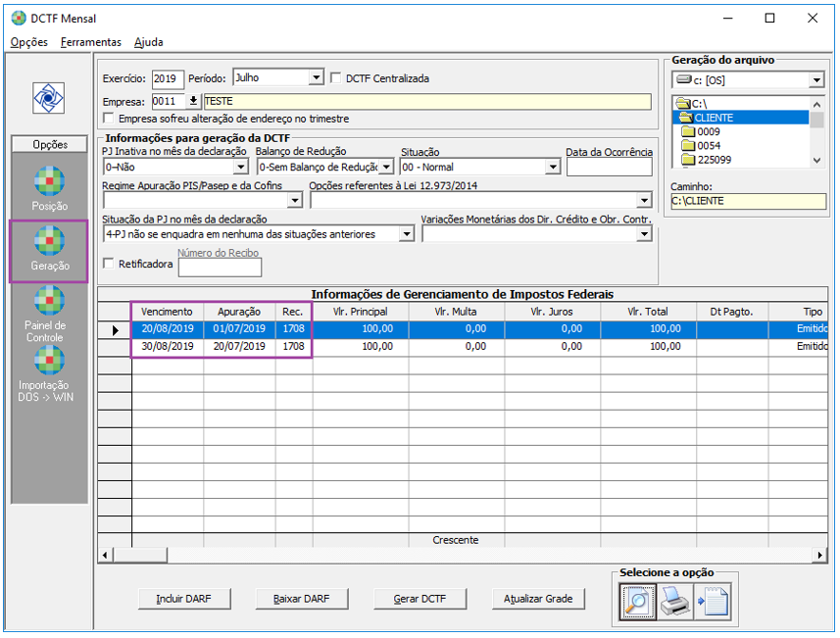Click the 20/07/2019 apuração cell
This screenshot has height=638, width=840.
(x=239, y=347)
